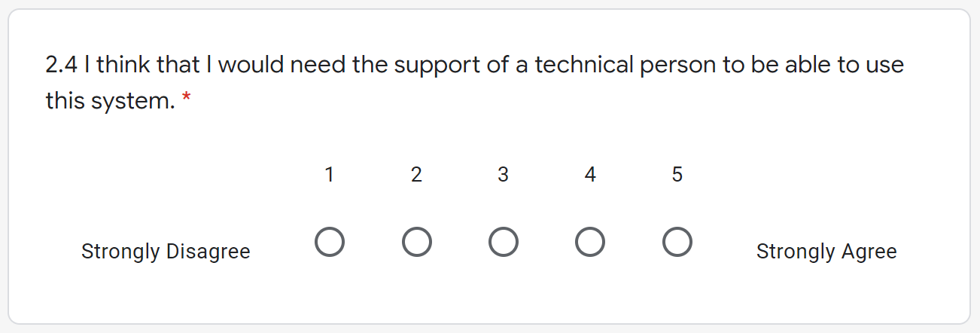
Task: Choose rating 2 radio button
Action: click(x=416, y=243)
